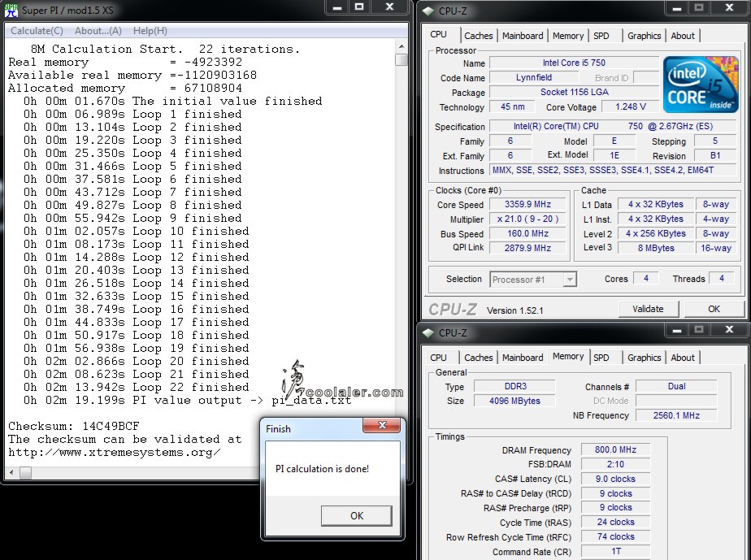Viewport: 751px width, 560px height.
Task: Click the Super PI title bar icon
Action: pyautogui.click(x=11, y=10)
